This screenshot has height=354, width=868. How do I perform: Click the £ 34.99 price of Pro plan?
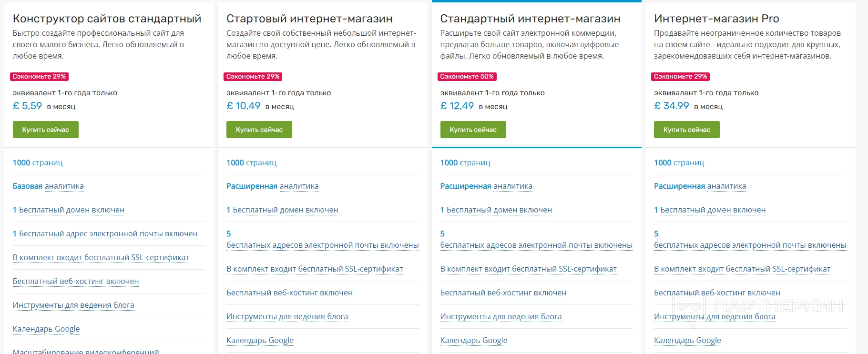(672, 106)
